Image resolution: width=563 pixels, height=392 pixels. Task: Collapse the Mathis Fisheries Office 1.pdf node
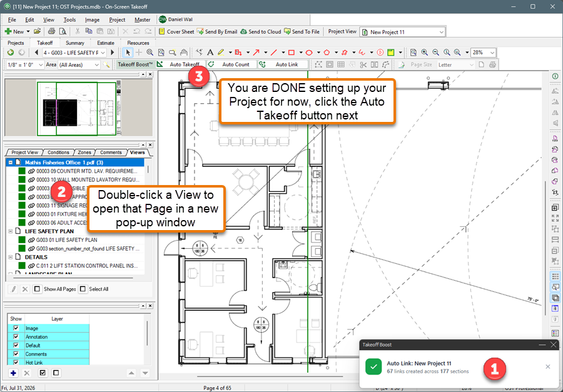[x=11, y=163]
